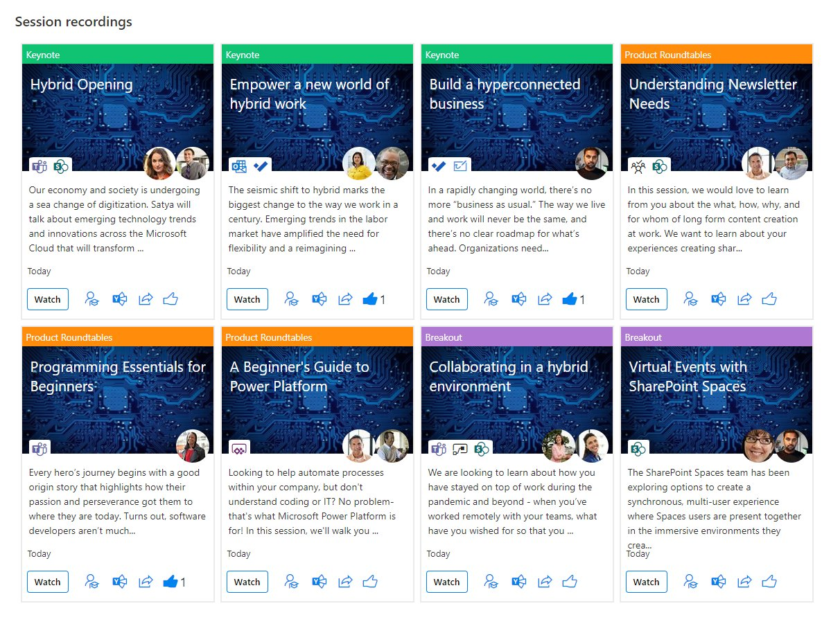Click person icon on Understanding Newsletter Needs card
Image resolution: width=840 pixels, height=624 pixels.
[691, 299]
